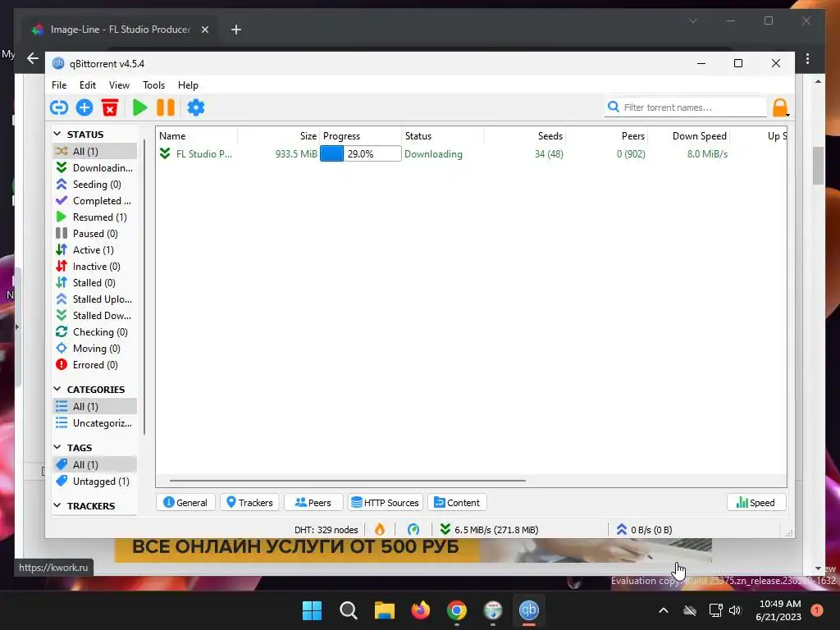840x630 pixels.
Task: Collapse the TAGS filter section
Action: [57, 447]
